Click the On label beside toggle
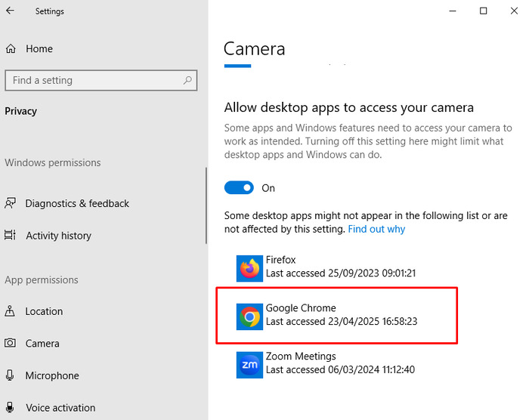529x420 pixels. pos(268,188)
